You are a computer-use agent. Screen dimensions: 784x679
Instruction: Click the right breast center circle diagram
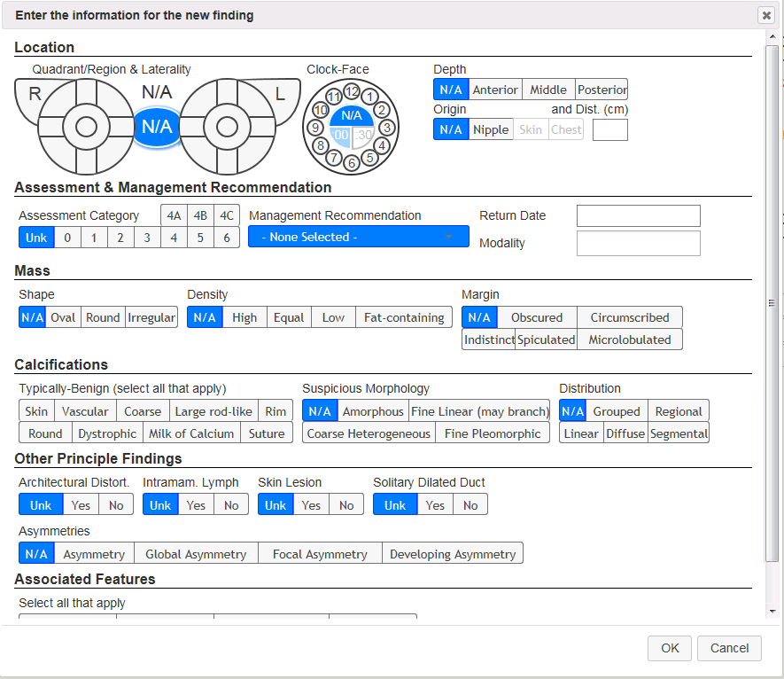coord(86,127)
